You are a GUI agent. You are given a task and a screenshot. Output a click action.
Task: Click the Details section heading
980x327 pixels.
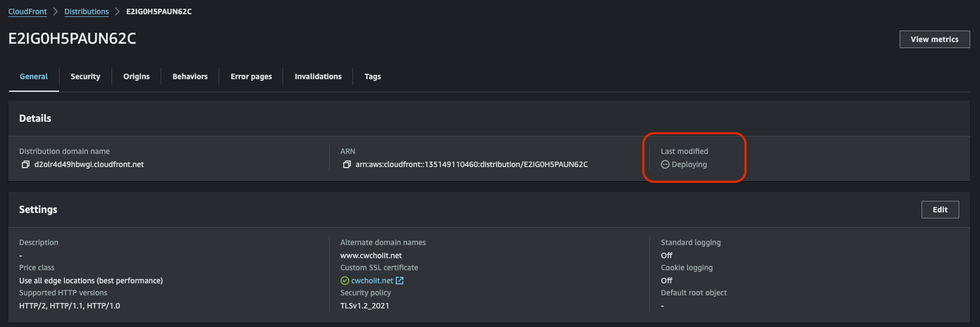(35, 118)
